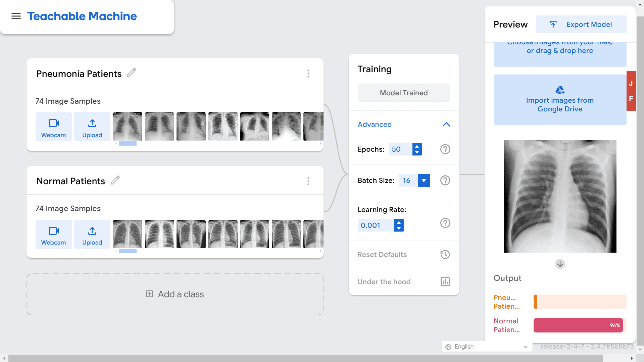
Task: Increase the Learning Rate with the up arrow
Action: coord(399,222)
